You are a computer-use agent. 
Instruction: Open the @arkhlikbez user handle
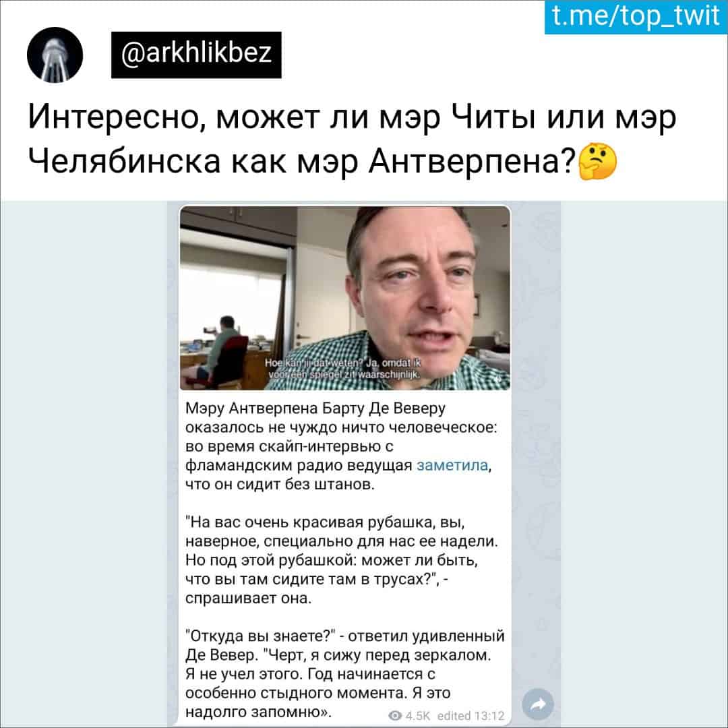click(196, 55)
